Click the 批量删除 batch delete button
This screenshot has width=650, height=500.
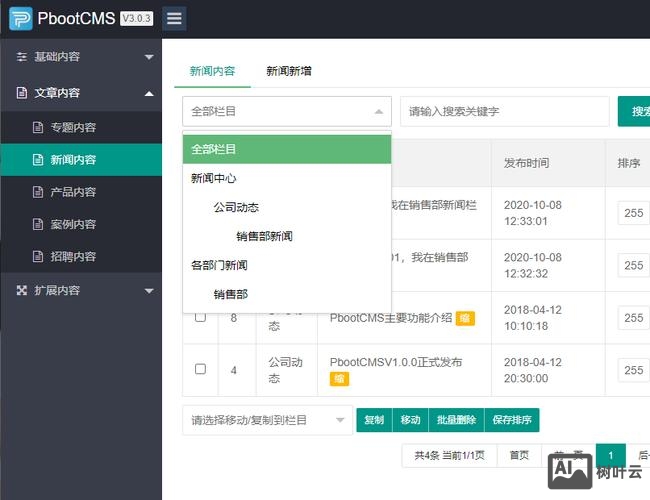[456, 420]
